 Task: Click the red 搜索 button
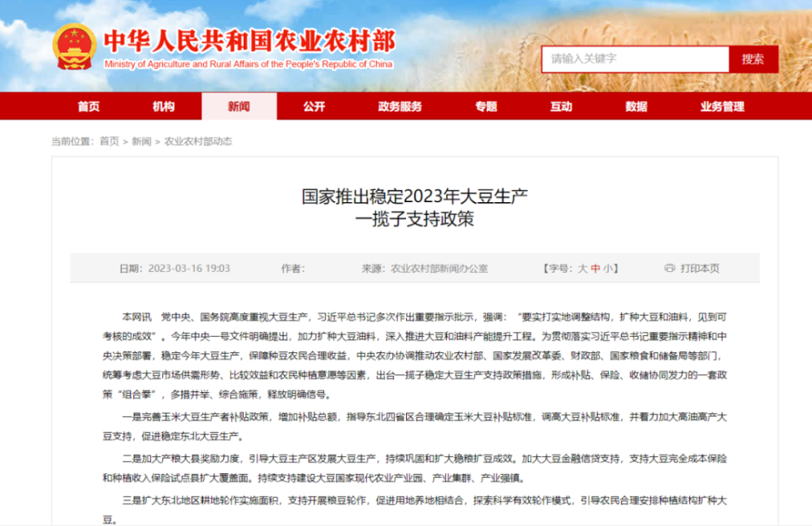753,59
